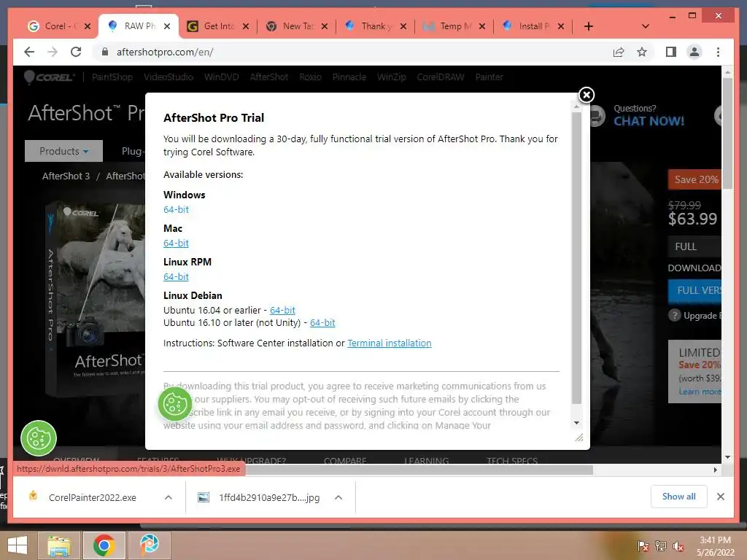Image resolution: width=747 pixels, height=560 pixels.
Task: Click the Learn more link
Action: (700, 392)
